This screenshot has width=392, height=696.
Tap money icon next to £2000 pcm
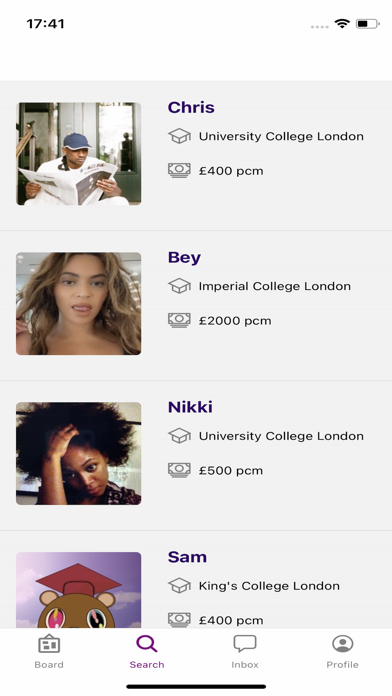[x=179, y=320]
